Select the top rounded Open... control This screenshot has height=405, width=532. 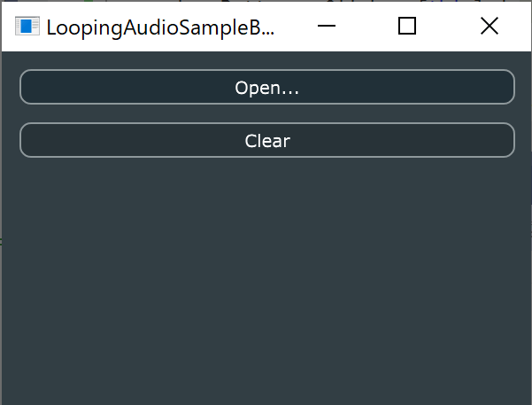click(x=267, y=87)
